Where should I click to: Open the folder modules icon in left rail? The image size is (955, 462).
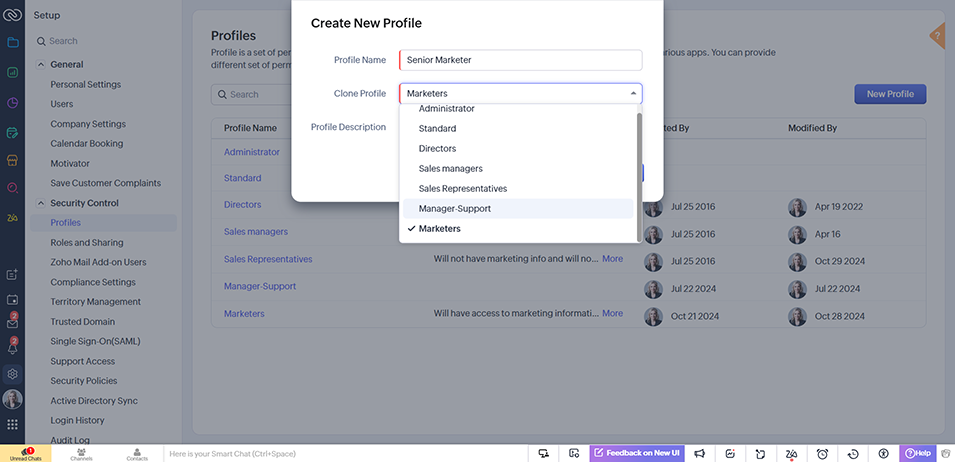click(12, 43)
